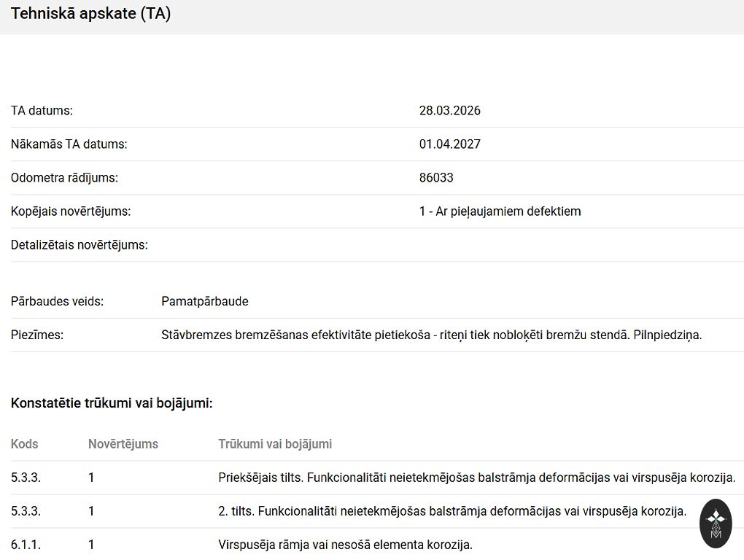
Task: Select the TA datums value 28.03.2026
Action: click(449, 111)
